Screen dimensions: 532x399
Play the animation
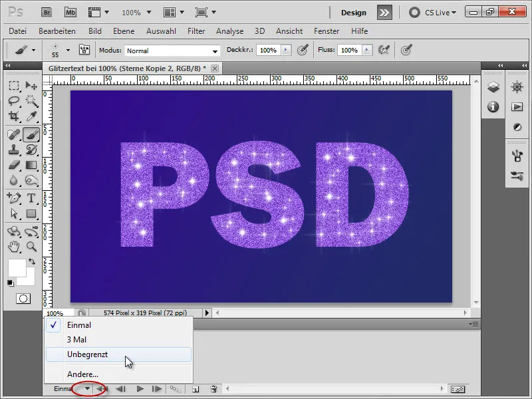pos(140,389)
